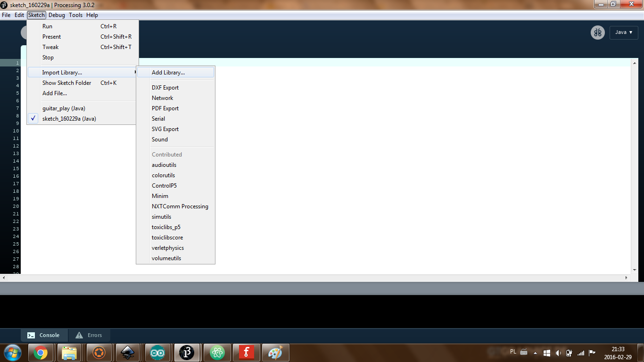Open Fritzing from the taskbar

point(246,353)
